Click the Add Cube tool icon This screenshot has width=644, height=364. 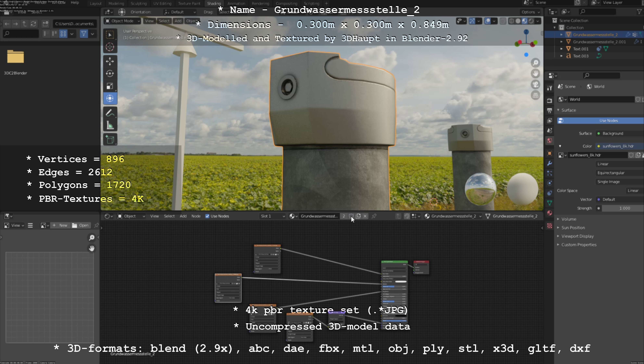[110, 139]
